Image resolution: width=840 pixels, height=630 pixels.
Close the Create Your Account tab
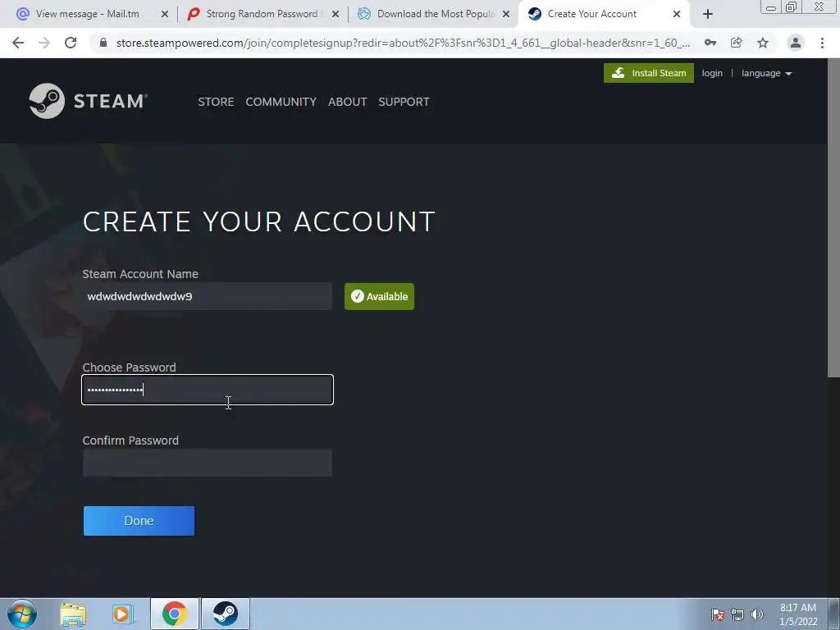[677, 15]
